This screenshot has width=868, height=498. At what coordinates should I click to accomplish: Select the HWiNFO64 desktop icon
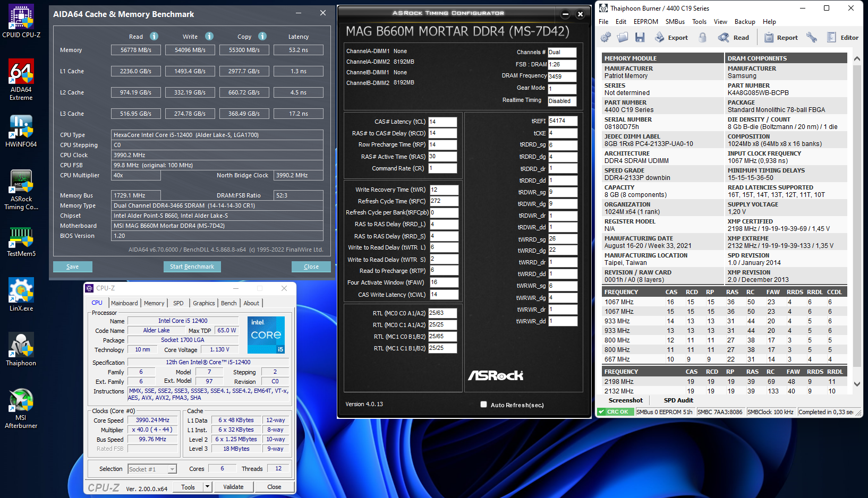(21, 131)
